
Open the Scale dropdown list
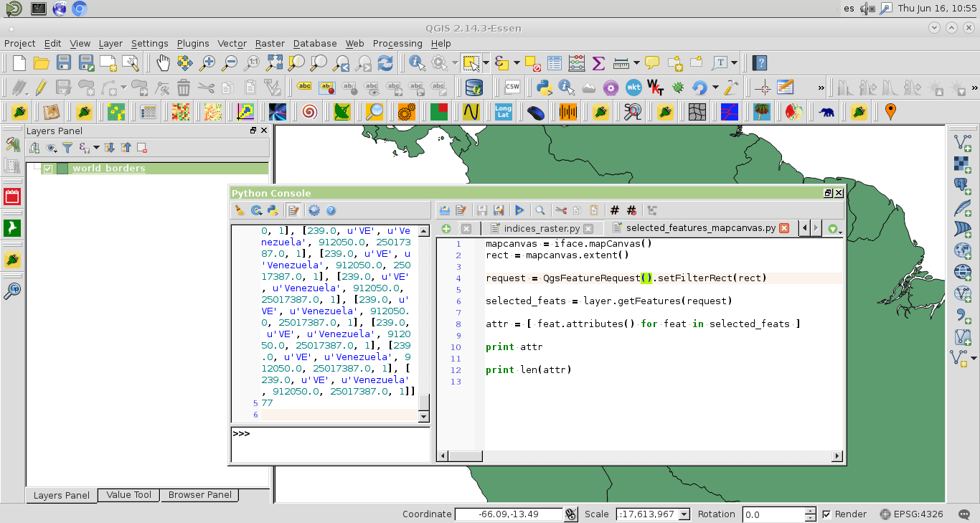(x=684, y=514)
